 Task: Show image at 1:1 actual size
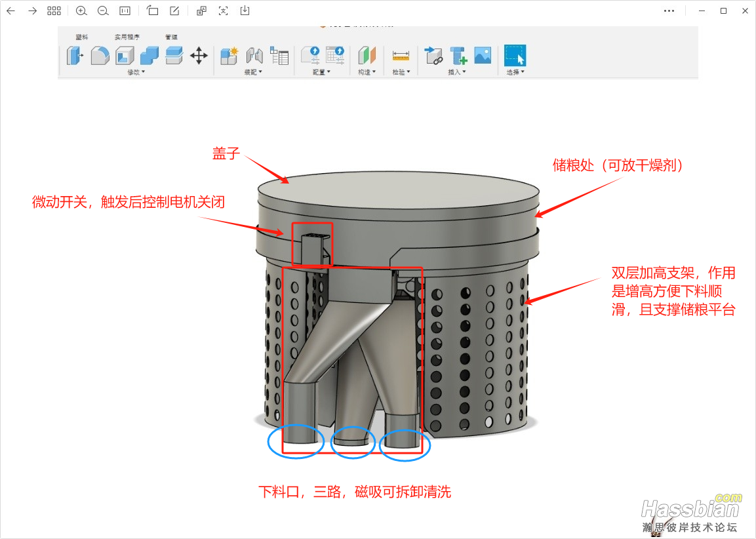click(125, 10)
